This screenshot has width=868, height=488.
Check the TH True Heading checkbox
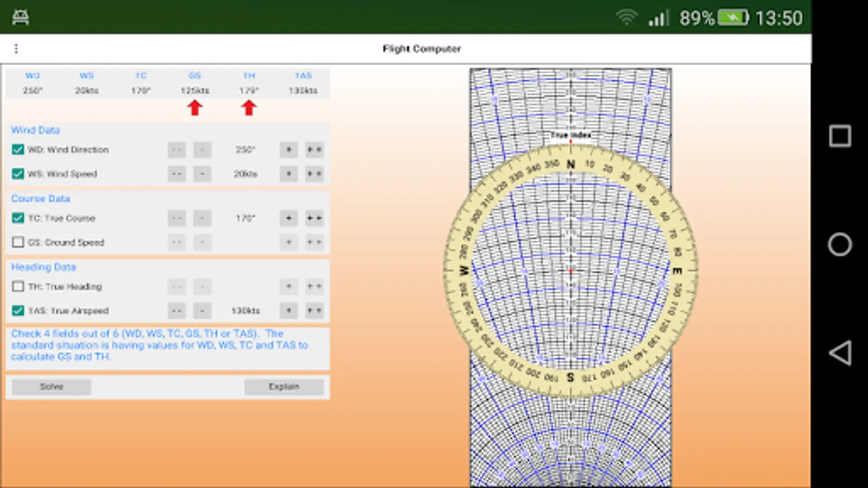click(x=18, y=286)
